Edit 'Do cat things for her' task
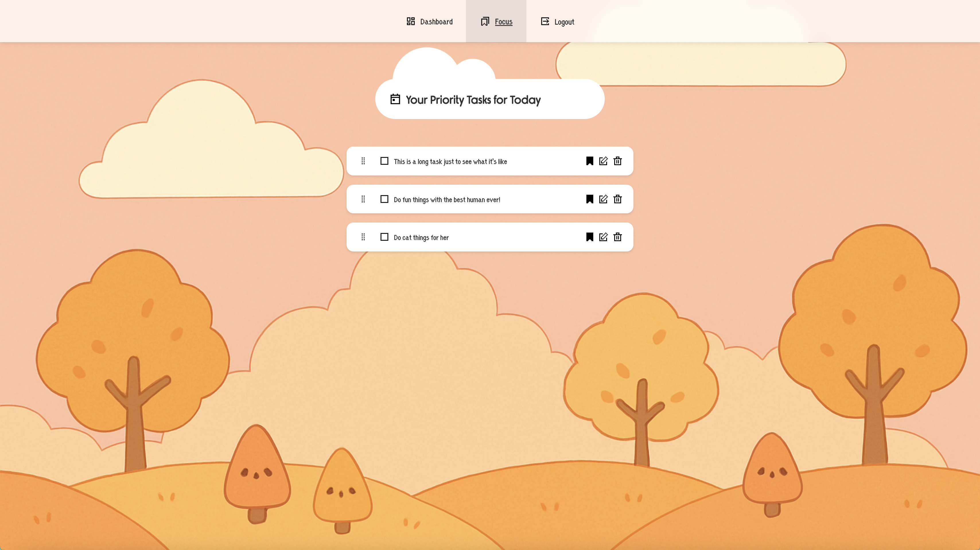The height and width of the screenshot is (550, 980). point(603,237)
